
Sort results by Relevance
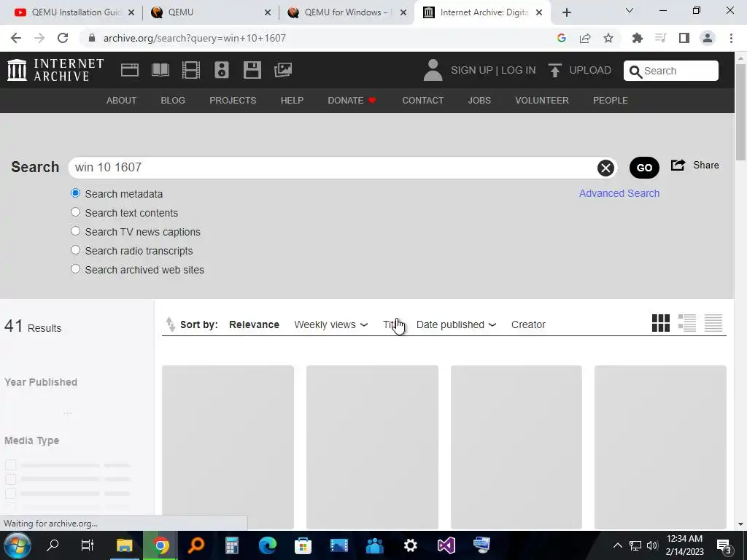254,324
